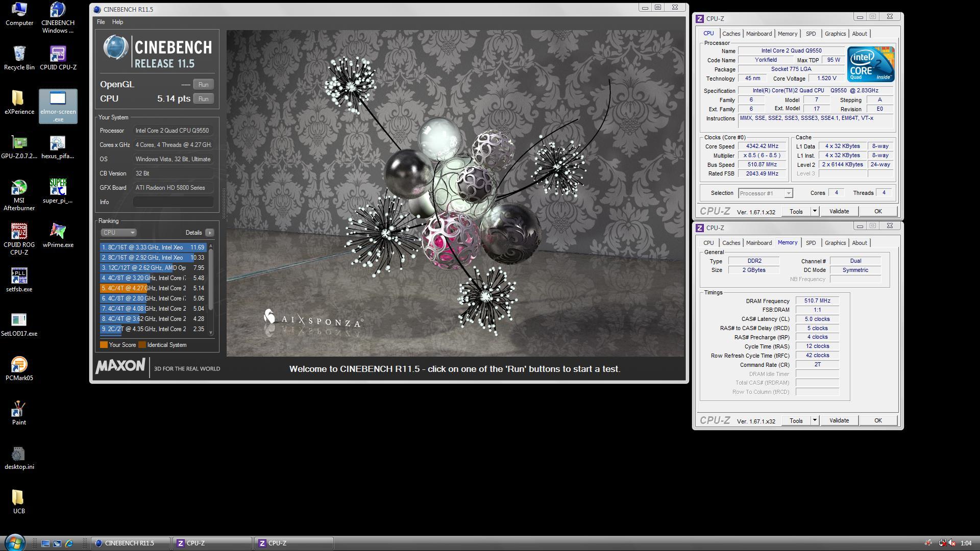Activate CINEBENCH R11.5 taskbar button
The height and width of the screenshot is (551, 980).
[131, 543]
